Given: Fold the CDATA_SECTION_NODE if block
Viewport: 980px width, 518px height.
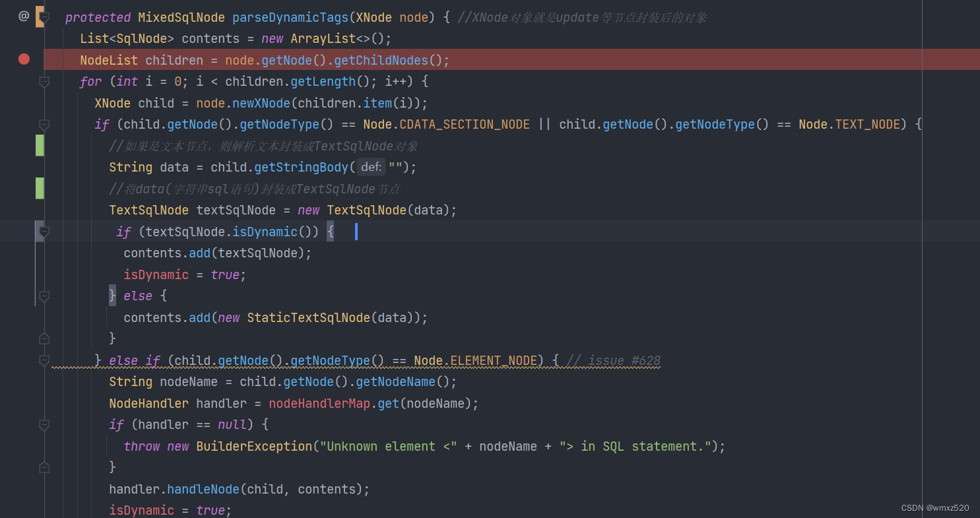Looking at the screenshot, I should pyautogui.click(x=44, y=124).
